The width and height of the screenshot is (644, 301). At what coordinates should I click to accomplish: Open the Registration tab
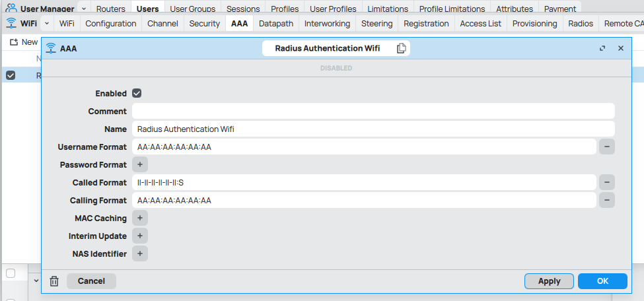[426, 23]
